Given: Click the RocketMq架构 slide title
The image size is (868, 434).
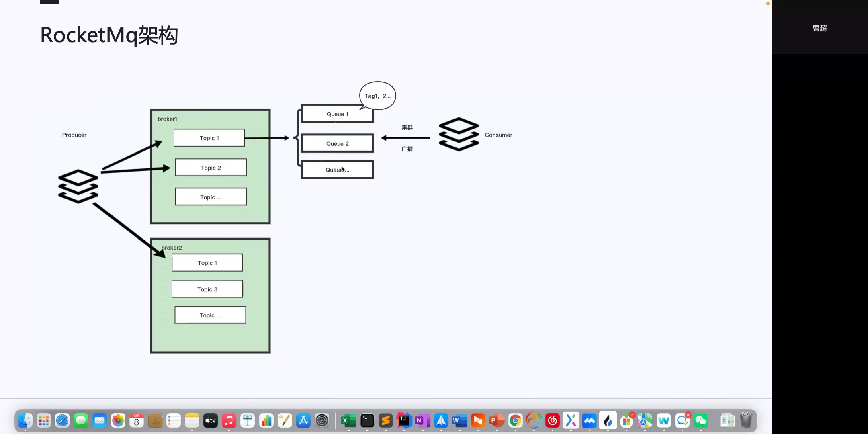Looking at the screenshot, I should pos(109,35).
